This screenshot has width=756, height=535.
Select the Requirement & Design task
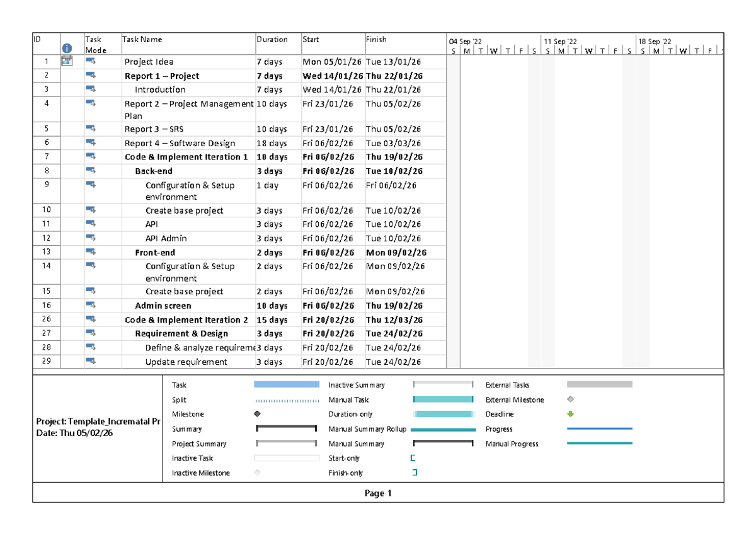click(181, 333)
